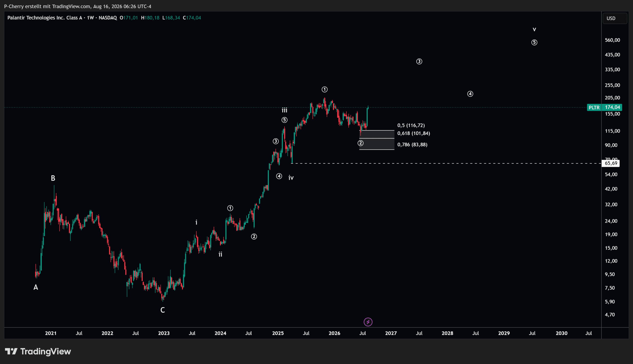The image size is (633, 364).
Task: Select the projected wave v label
Action: pos(534,29)
